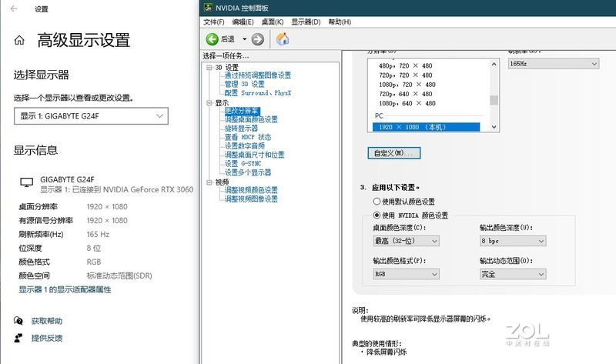Open 调整桌面颜色设置 tree item
This screenshot has width=616, height=364.
point(251,119)
